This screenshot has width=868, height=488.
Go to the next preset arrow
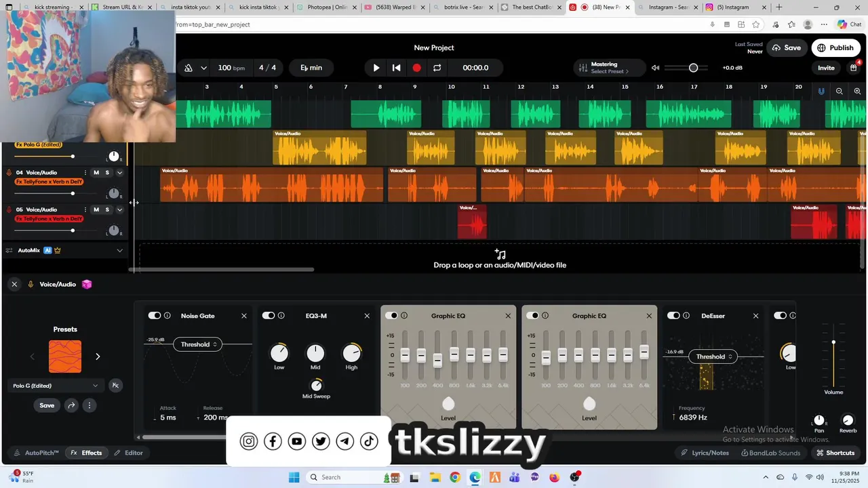[x=98, y=357]
